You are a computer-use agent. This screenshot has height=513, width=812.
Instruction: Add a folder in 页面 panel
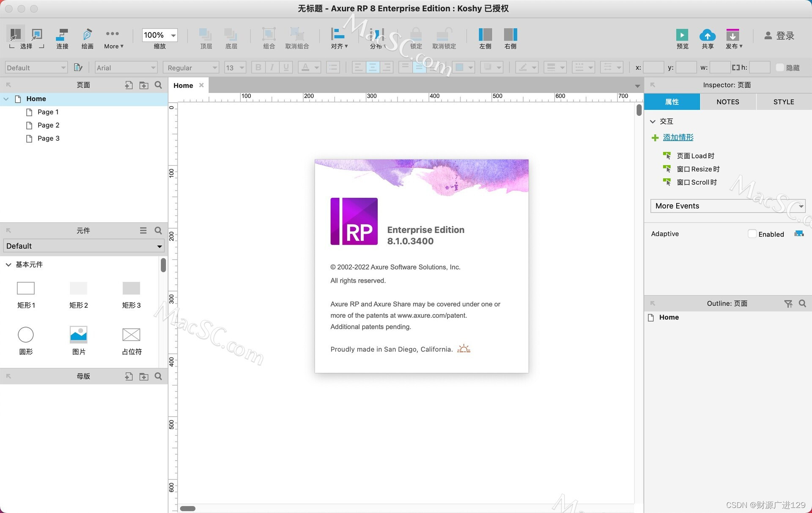pyautogui.click(x=144, y=85)
